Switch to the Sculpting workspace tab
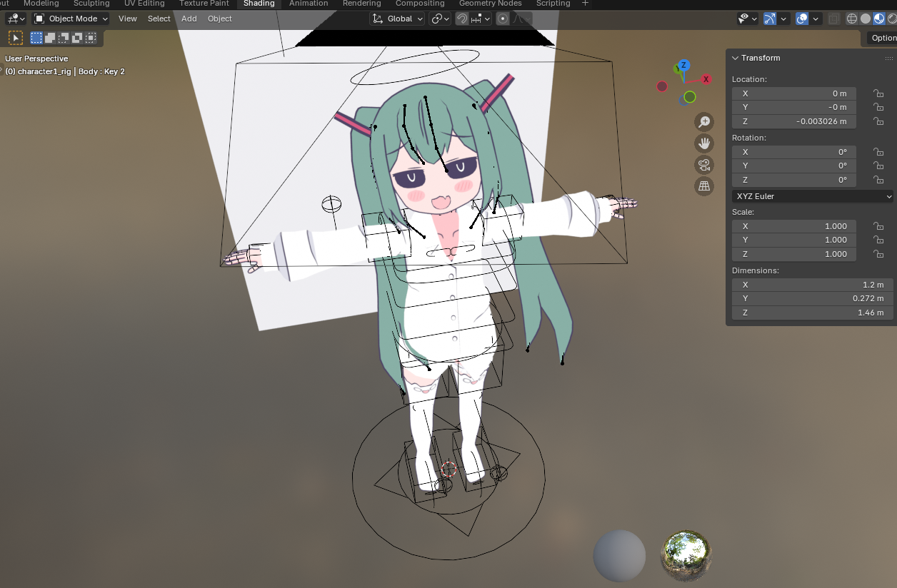Screen dimensions: 897x588 point(91,4)
